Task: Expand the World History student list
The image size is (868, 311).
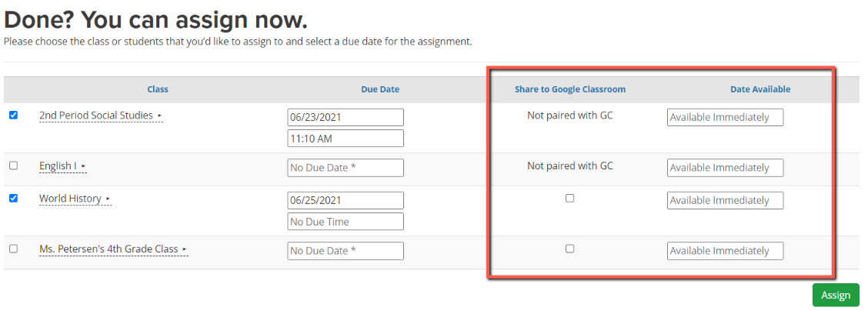Action: click(108, 199)
